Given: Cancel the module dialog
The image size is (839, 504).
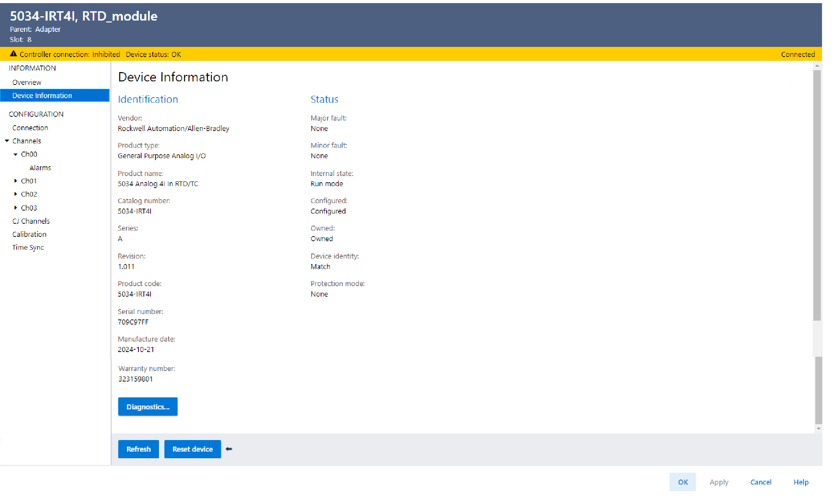Looking at the screenshot, I should 761,482.
